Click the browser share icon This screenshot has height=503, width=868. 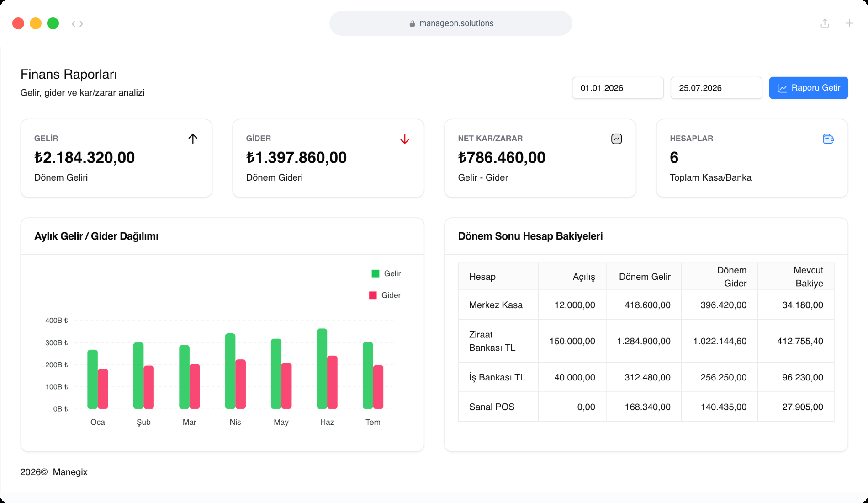[x=825, y=23]
